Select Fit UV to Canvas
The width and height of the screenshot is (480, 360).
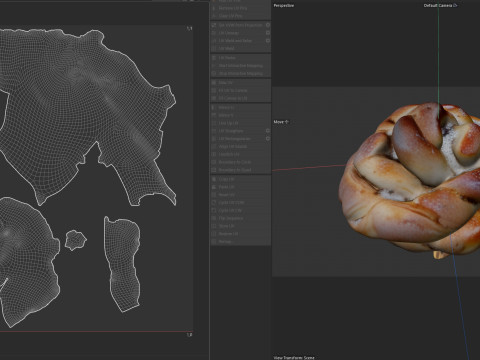(x=240, y=90)
